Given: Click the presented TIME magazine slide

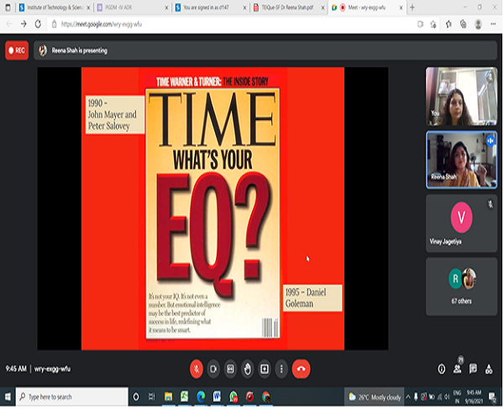Looking at the screenshot, I should [x=213, y=208].
